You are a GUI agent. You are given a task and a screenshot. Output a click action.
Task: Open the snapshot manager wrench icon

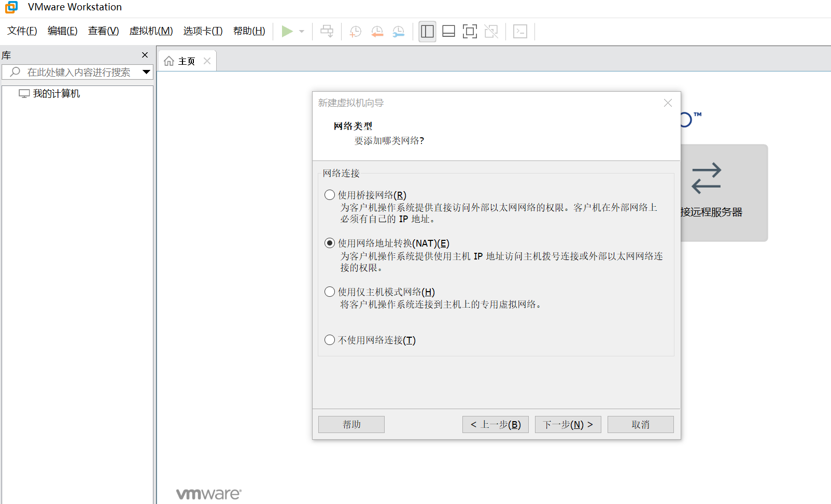[398, 32]
